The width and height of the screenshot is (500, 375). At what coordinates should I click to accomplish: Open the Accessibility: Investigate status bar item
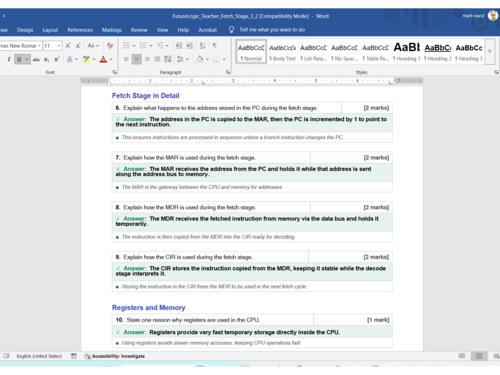click(115, 356)
